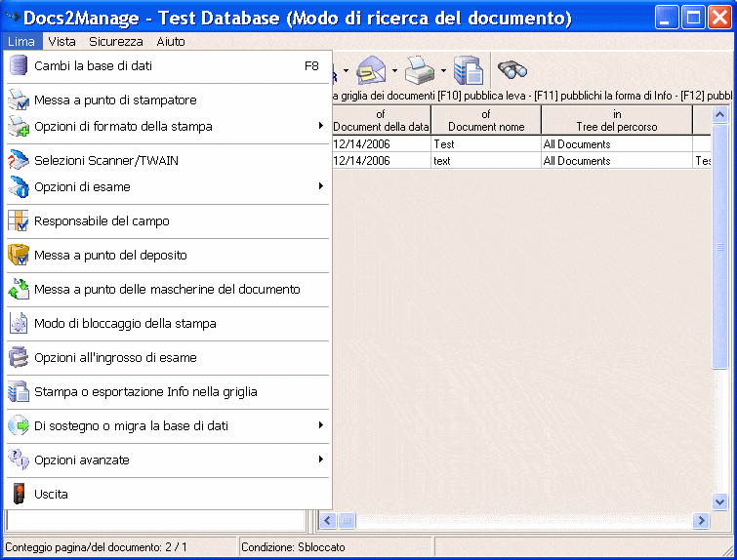Click the horizontal scrollbar right arrow
737x560 pixels.
click(701, 521)
